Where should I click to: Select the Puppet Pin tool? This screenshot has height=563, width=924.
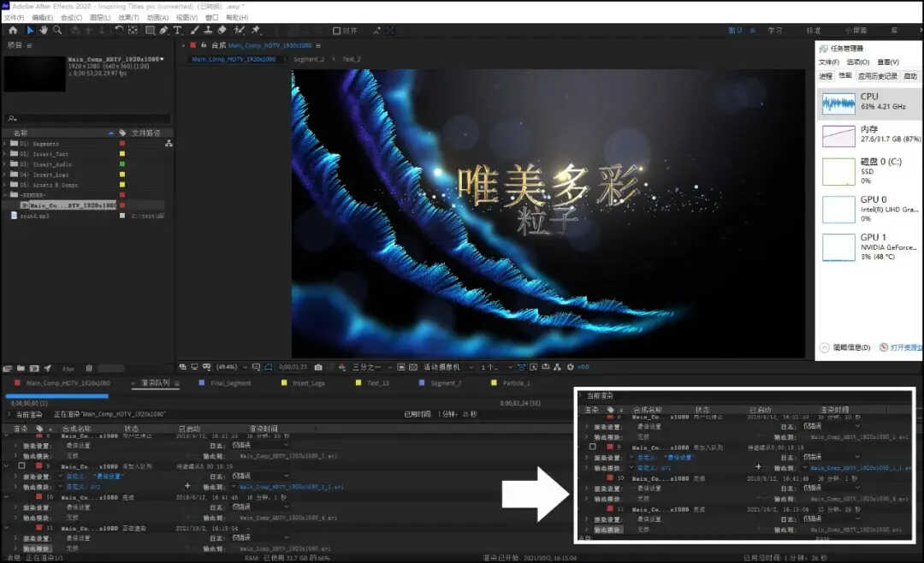click(256, 30)
